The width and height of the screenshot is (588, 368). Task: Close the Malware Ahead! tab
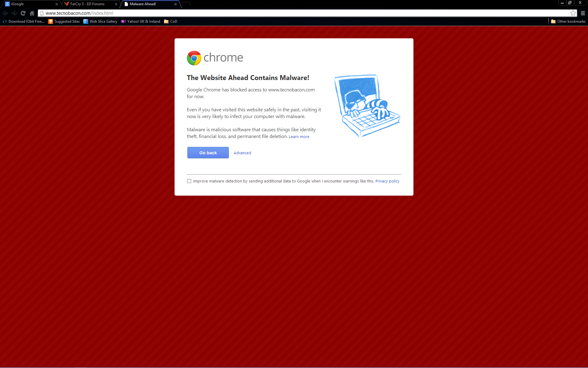click(x=175, y=4)
